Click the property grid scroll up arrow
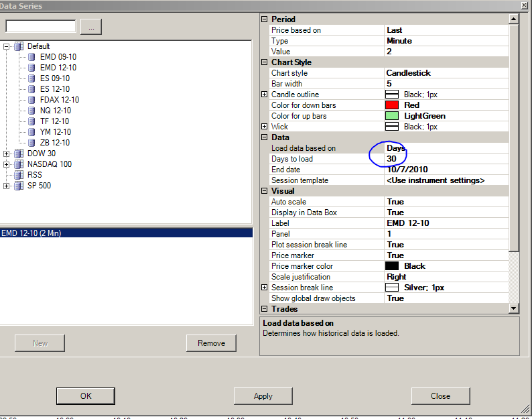This screenshot has height=419, width=532. (514, 19)
